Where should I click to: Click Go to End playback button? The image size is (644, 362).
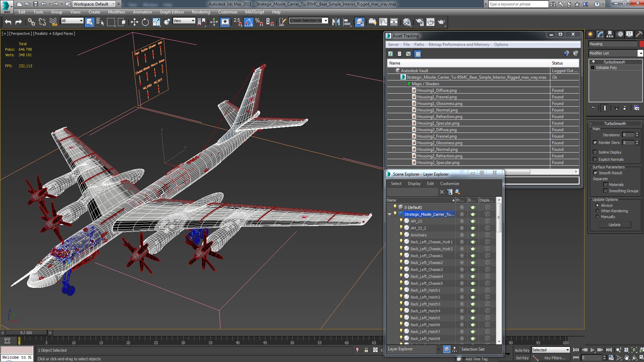(x=609, y=350)
